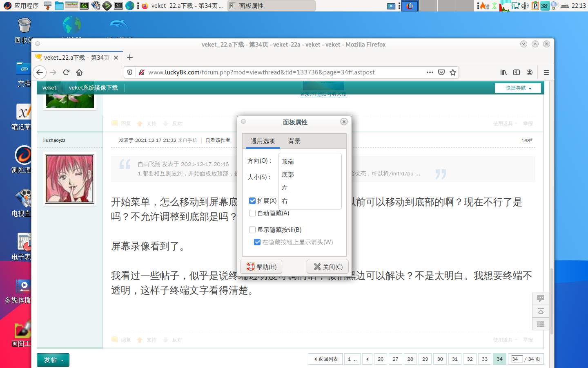Click the network connection tray icon
The image size is (588, 368).
point(515,6)
